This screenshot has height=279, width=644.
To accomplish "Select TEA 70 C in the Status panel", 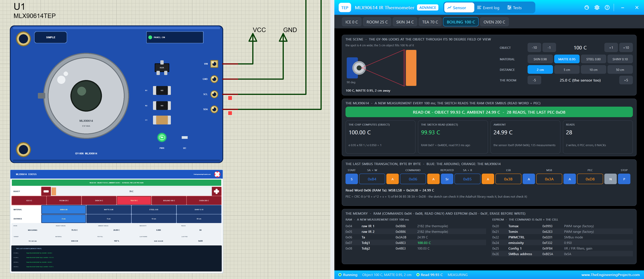I will [134, 201].
